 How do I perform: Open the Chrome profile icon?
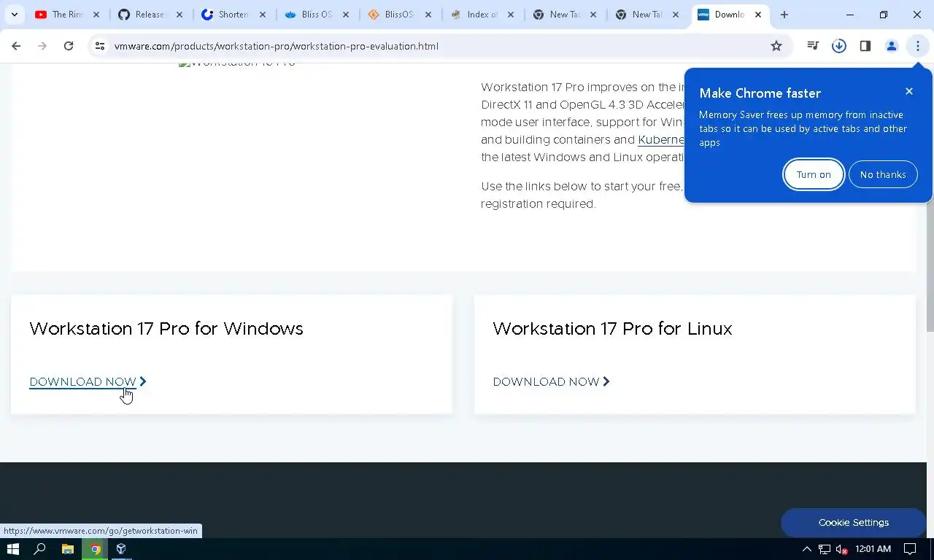(891, 46)
